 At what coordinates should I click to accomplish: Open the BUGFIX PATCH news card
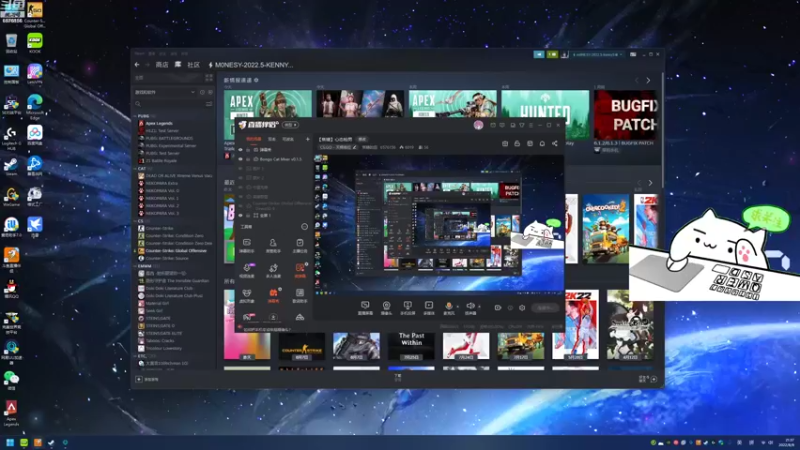tap(626, 115)
